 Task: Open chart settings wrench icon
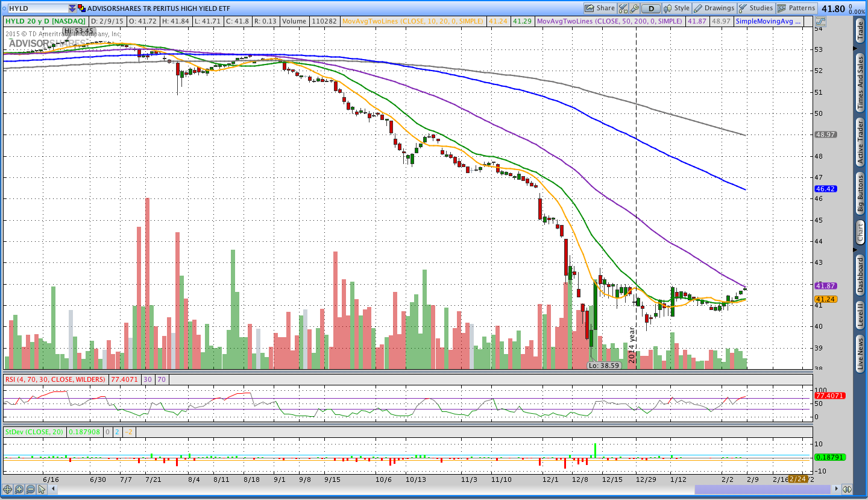[634, 8]
